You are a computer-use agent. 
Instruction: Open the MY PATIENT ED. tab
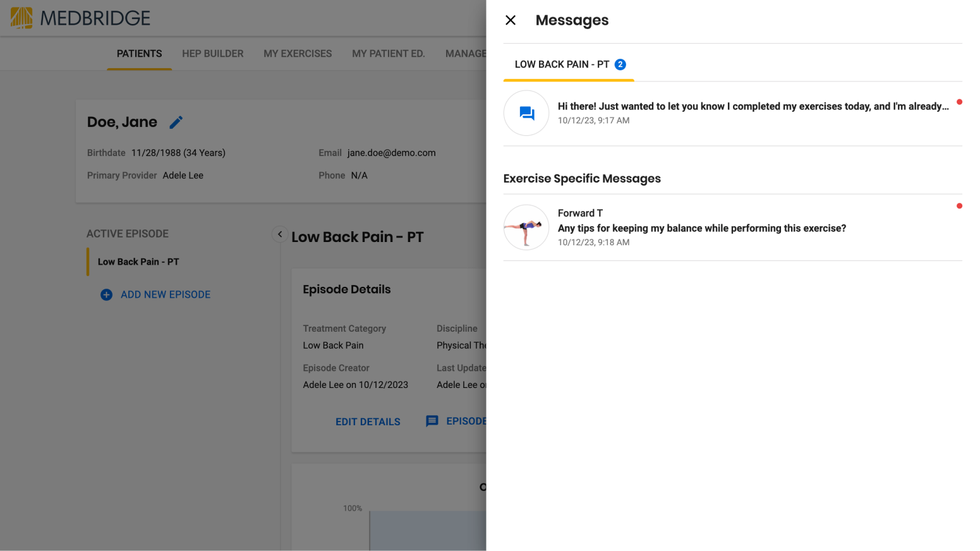point(389,54)
